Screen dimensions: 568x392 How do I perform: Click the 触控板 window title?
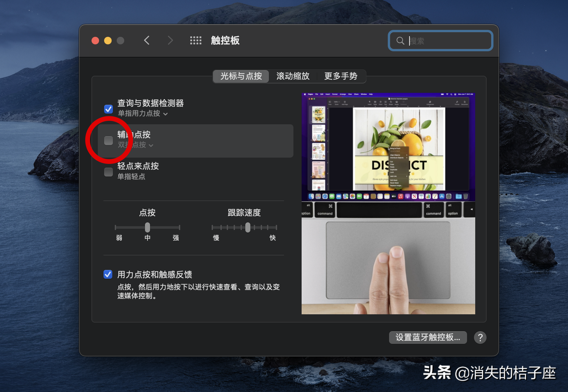(225, 41)
